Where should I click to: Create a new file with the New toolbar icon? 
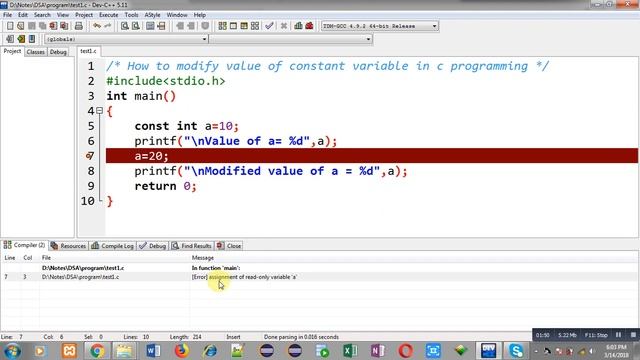tap(10, 26)
